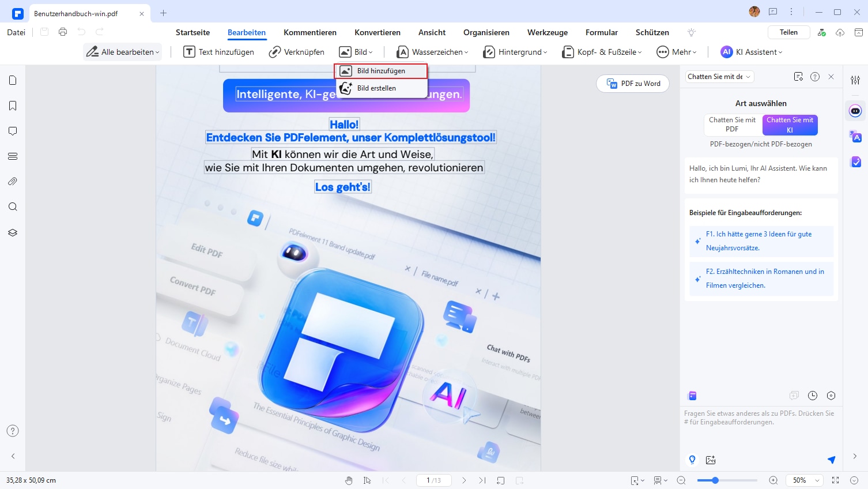Open a new tab with plus button

164,13
